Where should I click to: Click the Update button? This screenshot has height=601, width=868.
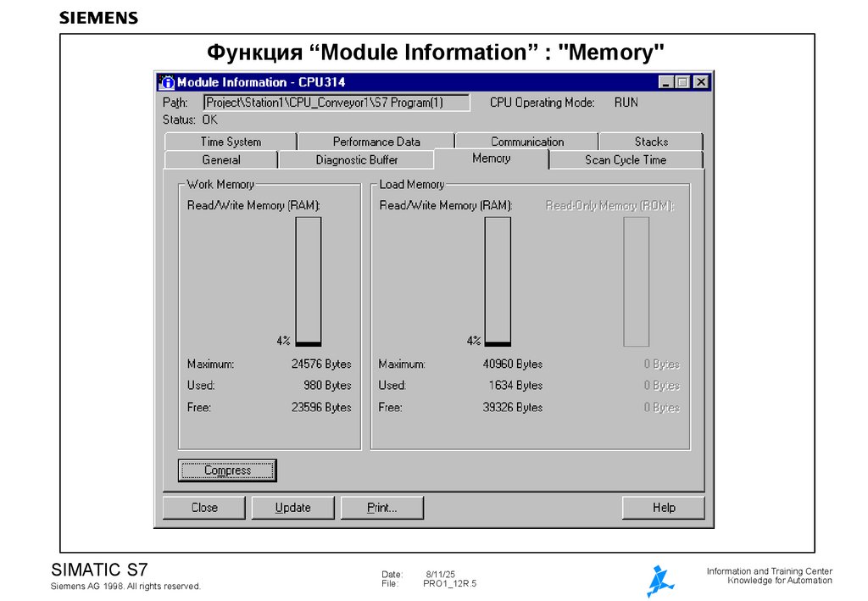point(292,507)
